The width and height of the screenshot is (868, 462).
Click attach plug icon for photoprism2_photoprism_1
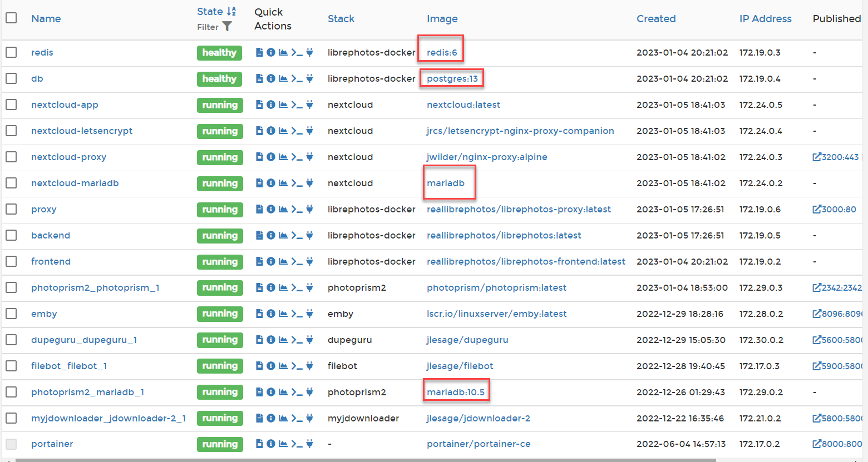310,287
